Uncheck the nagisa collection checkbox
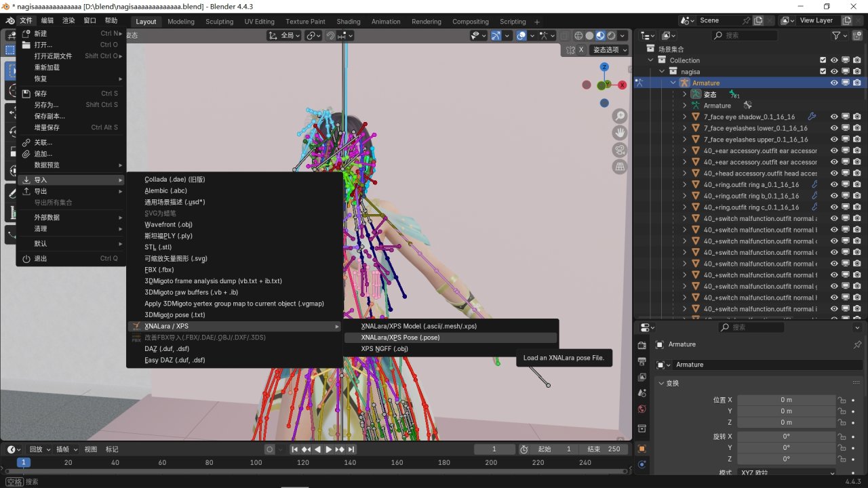Screen dimensions: 868x488 point(823,71)
